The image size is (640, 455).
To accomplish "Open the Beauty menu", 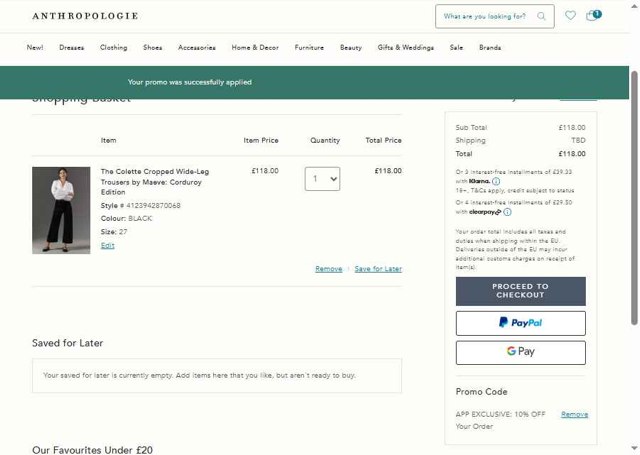I will [351, 47].
